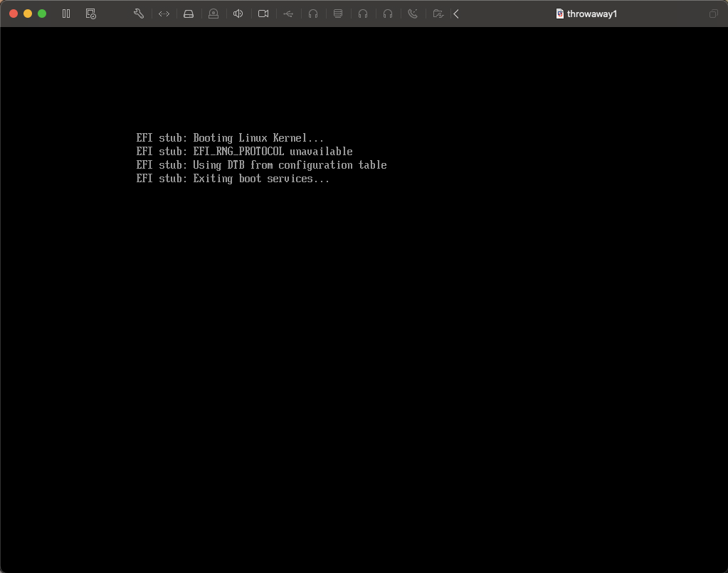Click the USB device icon
Viewport: 728px width, 573px height.
[288, 14]
